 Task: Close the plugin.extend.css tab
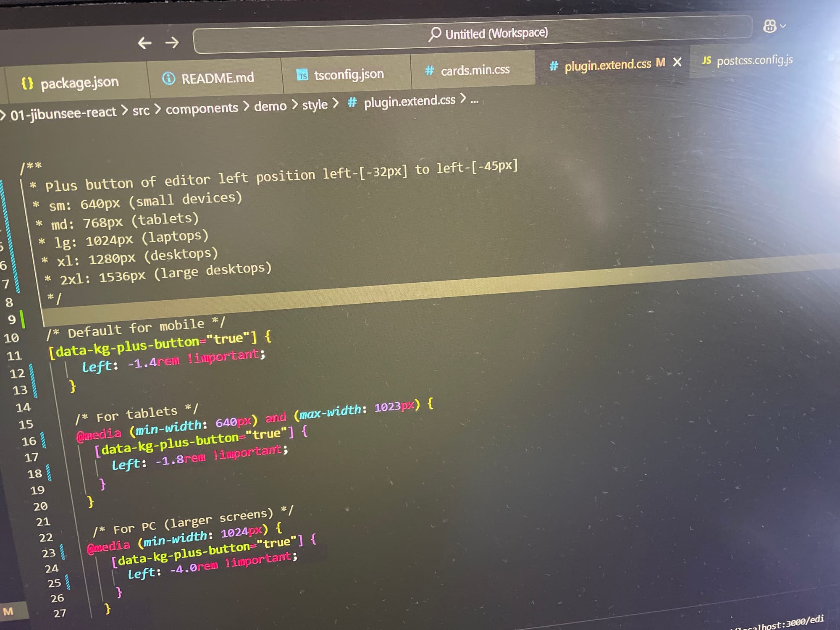pos(677,62)
